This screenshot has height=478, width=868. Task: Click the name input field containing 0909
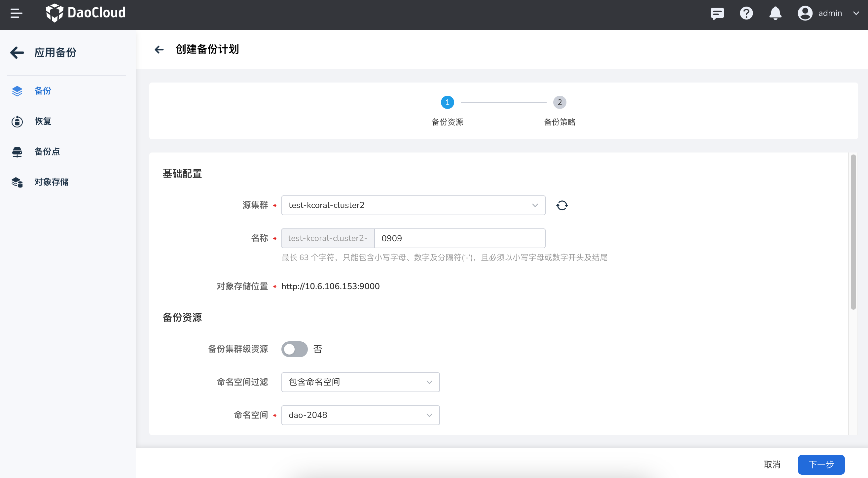pyautogui.click(x=459, y=238)
